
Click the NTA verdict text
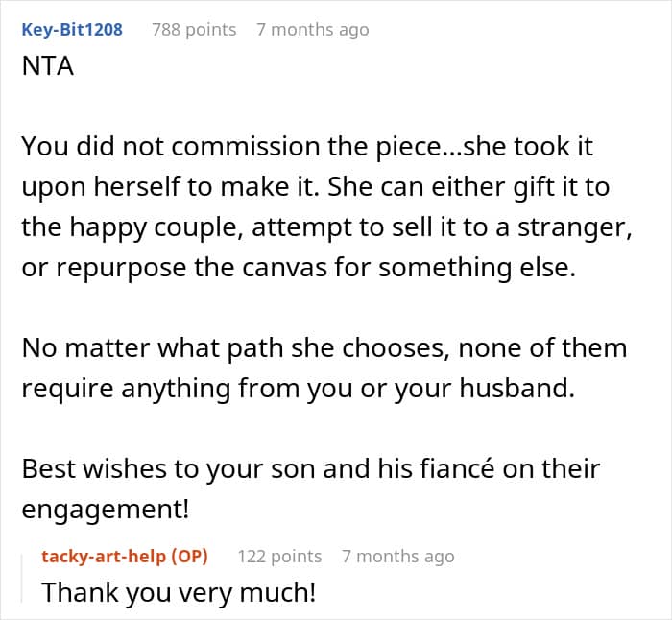48,66
